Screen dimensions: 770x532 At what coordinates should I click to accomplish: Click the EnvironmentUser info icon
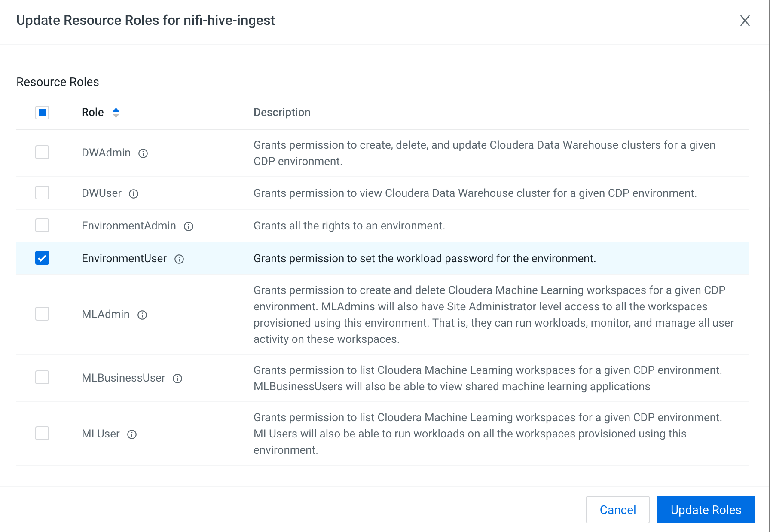[x=179, y=259]
